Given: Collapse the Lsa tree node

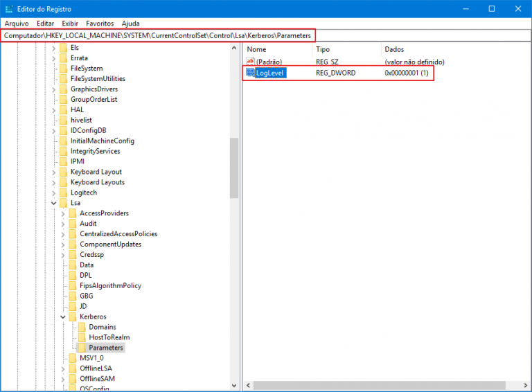Looking at the screenshot, I should pos(53,203).
